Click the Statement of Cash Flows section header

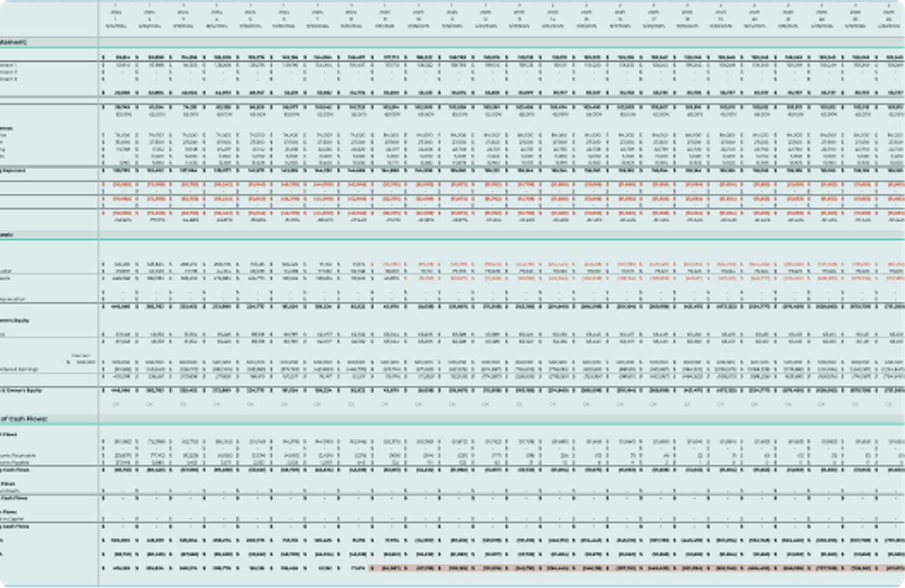point(23,418)
